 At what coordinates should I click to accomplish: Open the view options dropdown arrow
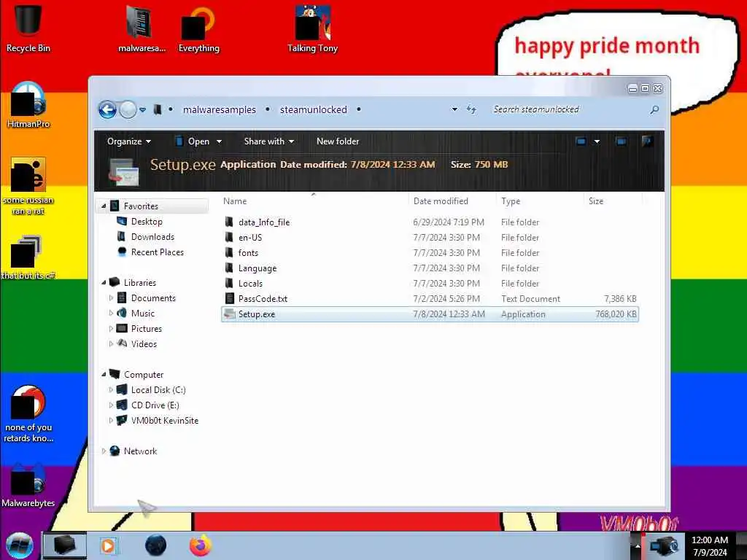pyautogui.click(x=597, y=141)
